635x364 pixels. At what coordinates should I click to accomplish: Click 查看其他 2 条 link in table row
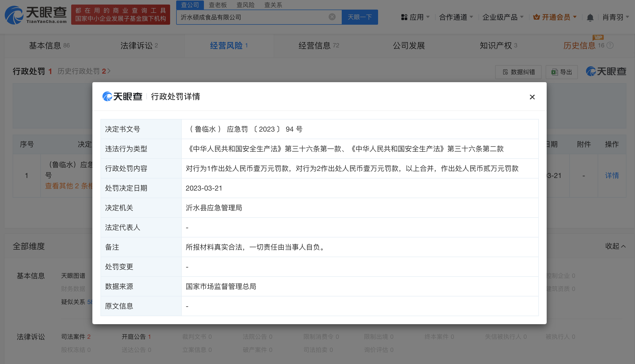69,186
